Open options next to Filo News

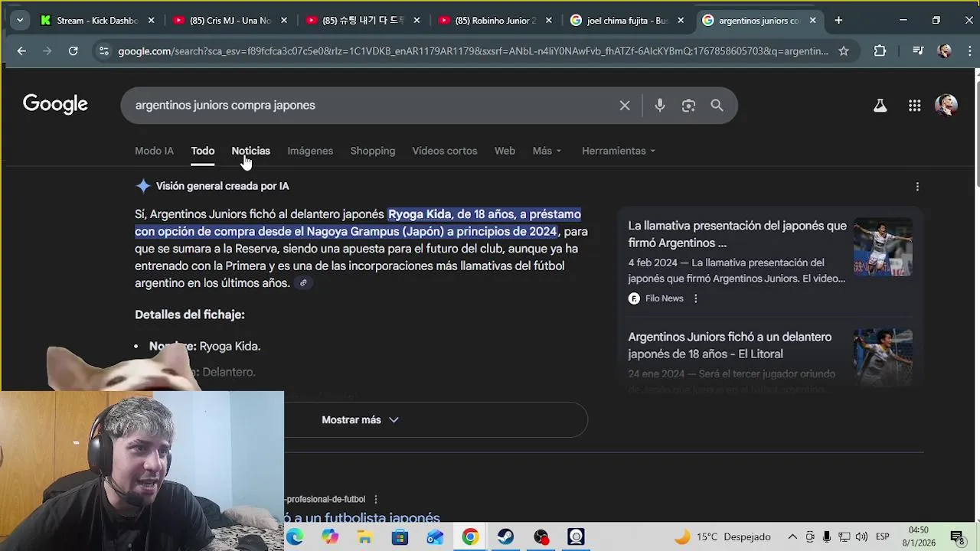695,298
